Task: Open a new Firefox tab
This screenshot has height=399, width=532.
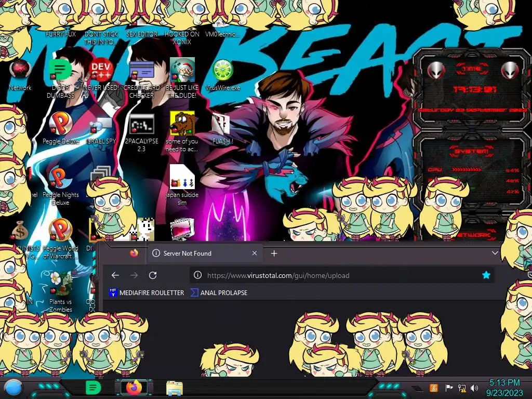Action: click(x=274, y=253)
